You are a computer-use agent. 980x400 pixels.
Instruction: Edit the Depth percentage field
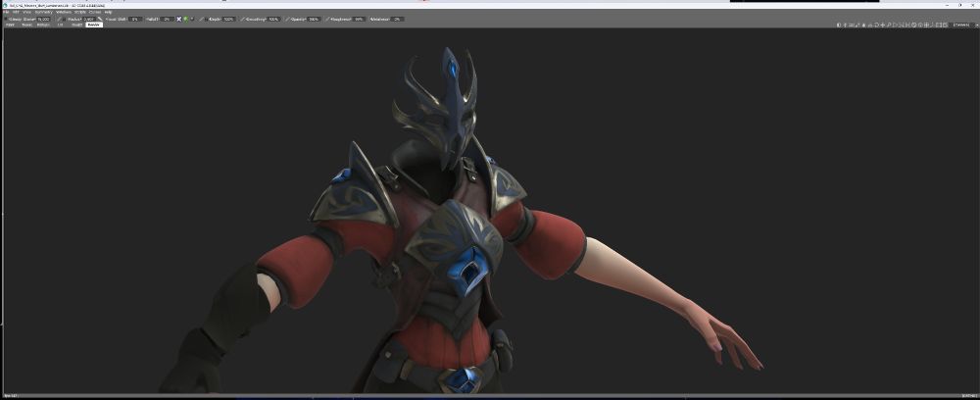pos(228,19)
